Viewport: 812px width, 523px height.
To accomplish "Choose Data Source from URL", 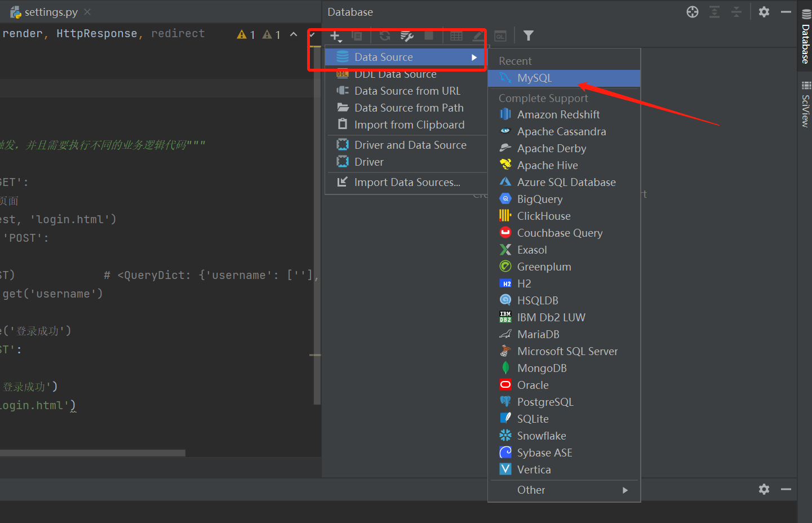I will (406, 91).
